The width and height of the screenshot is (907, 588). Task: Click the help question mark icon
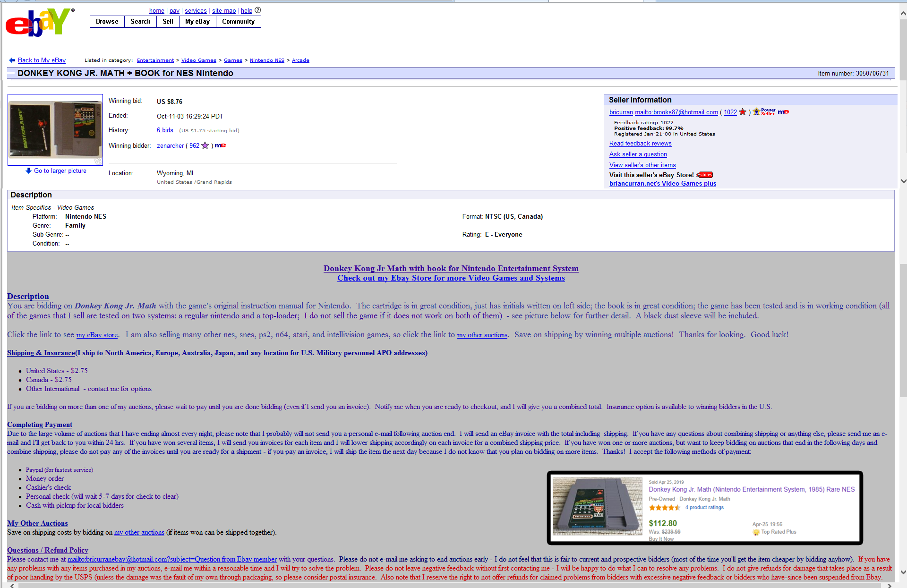tap(258, 10)
